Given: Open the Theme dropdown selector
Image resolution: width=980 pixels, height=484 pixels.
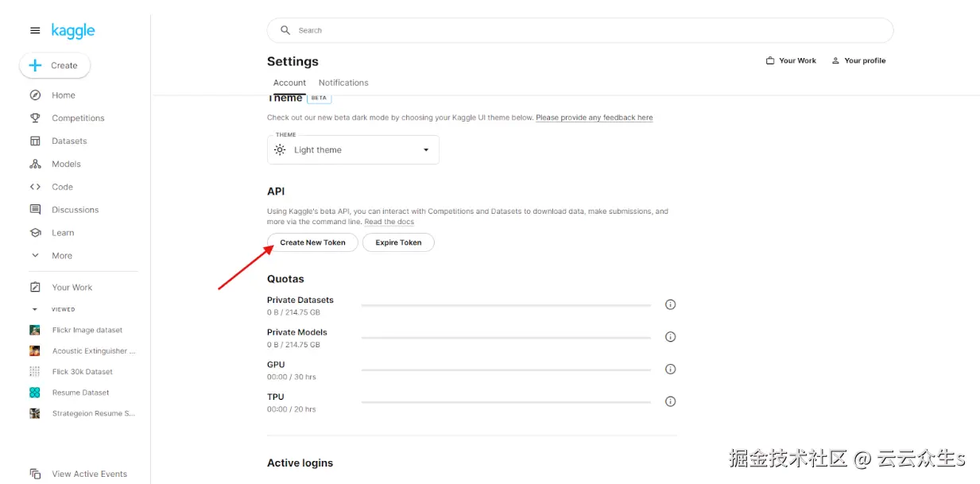Looking at the screenshot, I should (353, 150).
